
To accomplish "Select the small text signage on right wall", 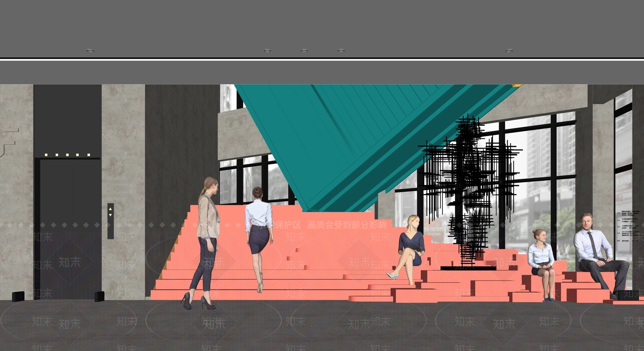I will click(630, 226).
